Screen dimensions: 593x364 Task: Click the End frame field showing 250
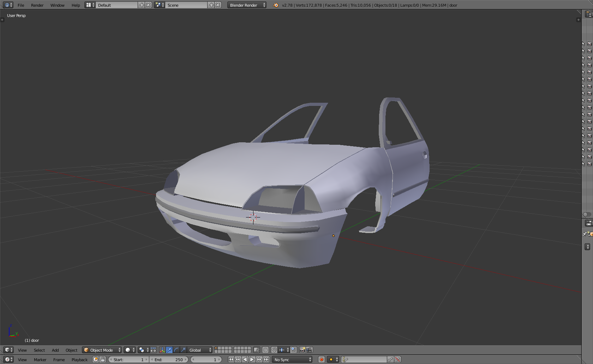[x=169, y=359]
